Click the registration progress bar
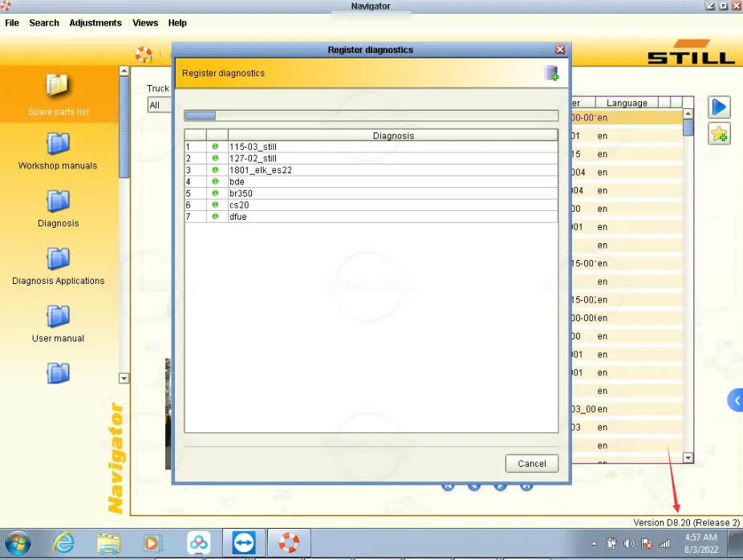Image resolution: width=743 pixels, height=560 pixels. (371, 116)
